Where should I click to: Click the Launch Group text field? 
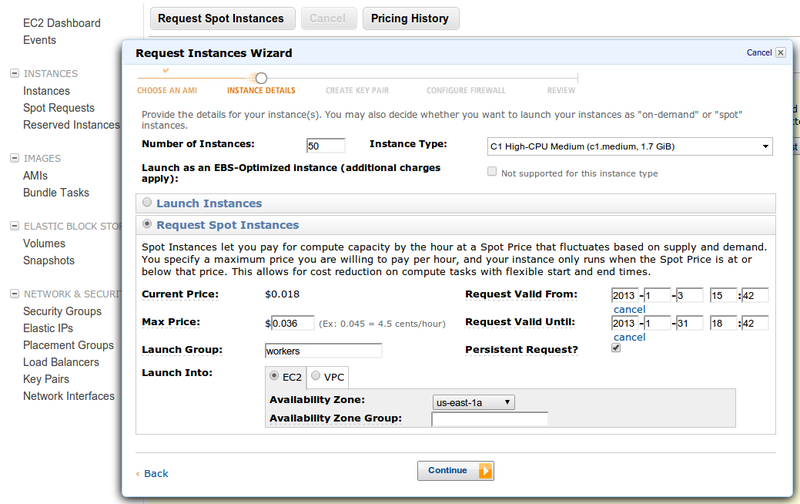tap(323, 351)
